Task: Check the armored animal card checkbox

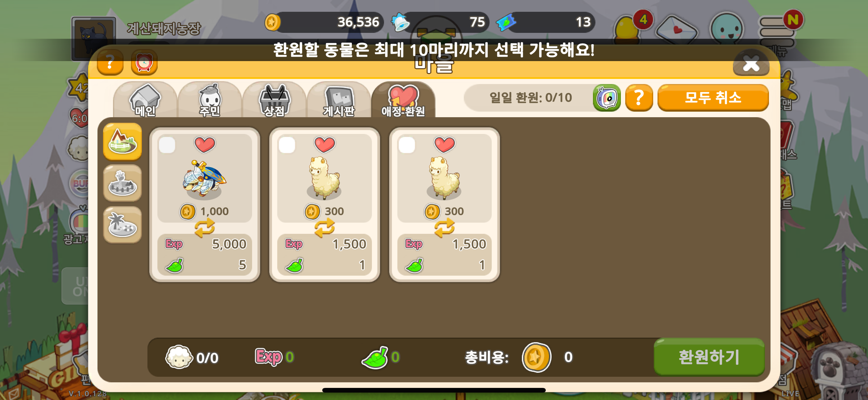Action: point(167,145)
